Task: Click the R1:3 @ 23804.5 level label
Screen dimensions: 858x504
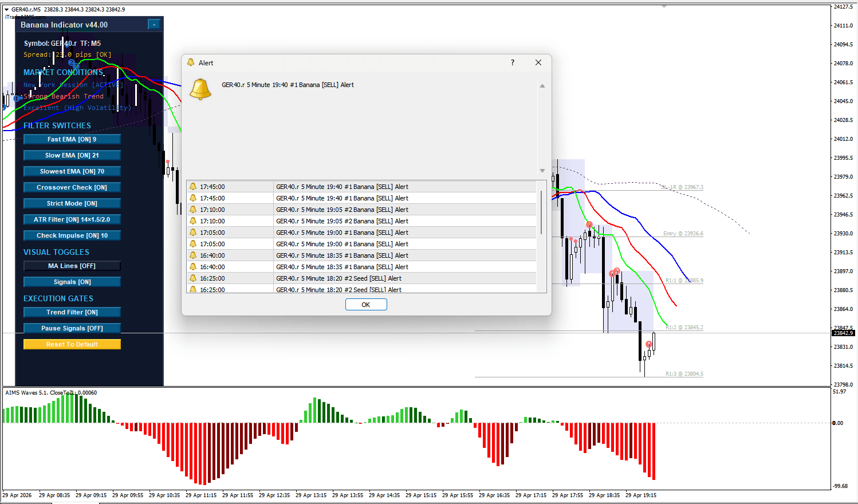Action: pos(684,374)
